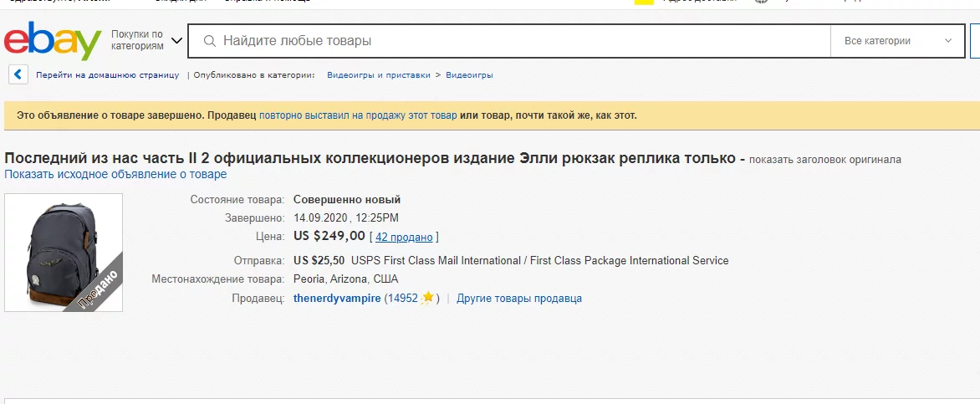Open the '42 продано' sales link
The height and width of the screenshot is (404, 980).
click(404, 237)
